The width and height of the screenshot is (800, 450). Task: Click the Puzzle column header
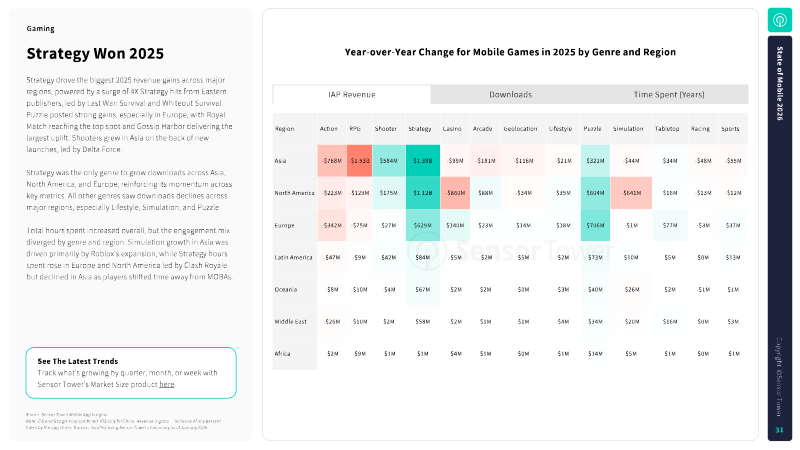593,129
